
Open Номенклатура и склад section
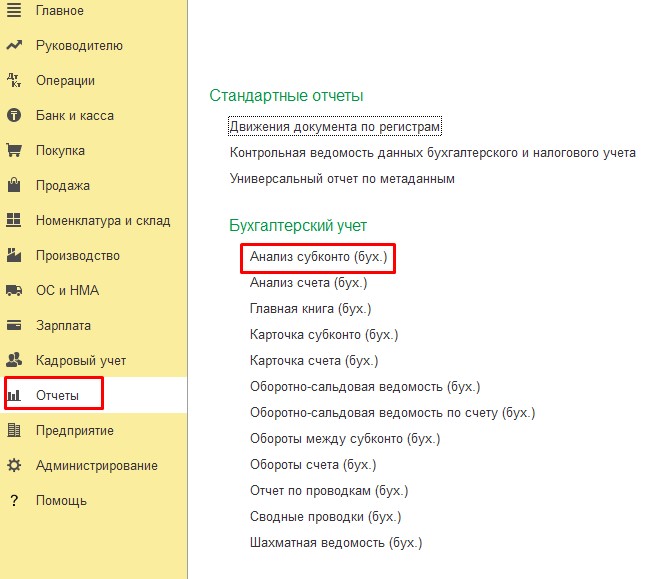click(103, 220)
